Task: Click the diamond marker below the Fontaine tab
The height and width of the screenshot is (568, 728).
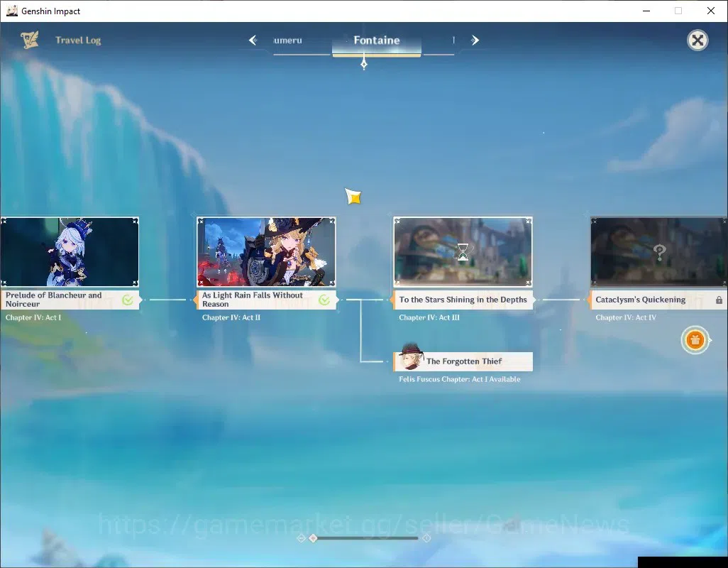Action: coord(364,63)
